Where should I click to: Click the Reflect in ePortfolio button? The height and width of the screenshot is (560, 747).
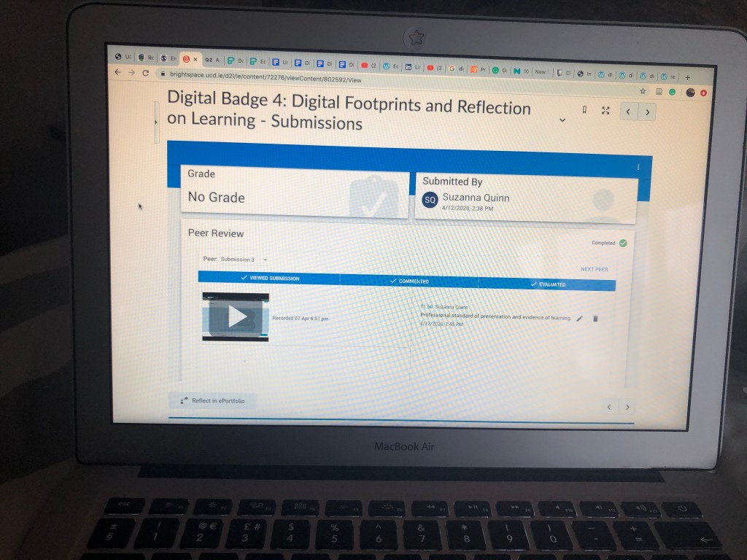pyautogui.click(x=213, y=400)
